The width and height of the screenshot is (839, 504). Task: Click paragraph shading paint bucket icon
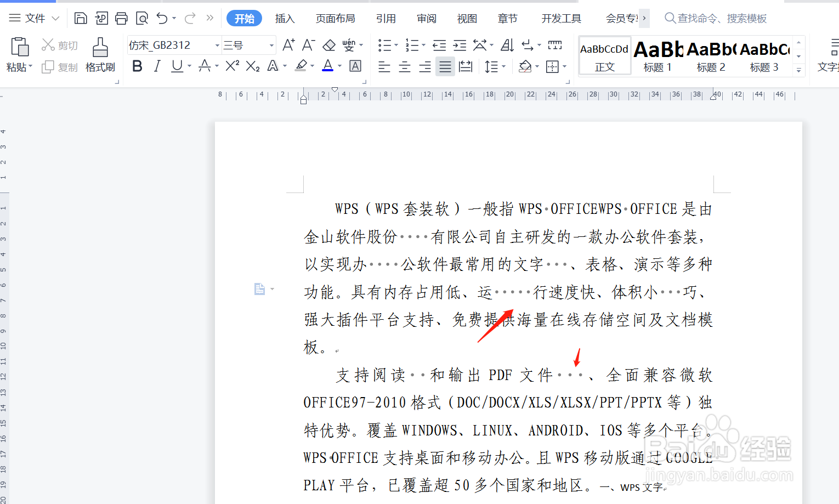coord(525,67)
